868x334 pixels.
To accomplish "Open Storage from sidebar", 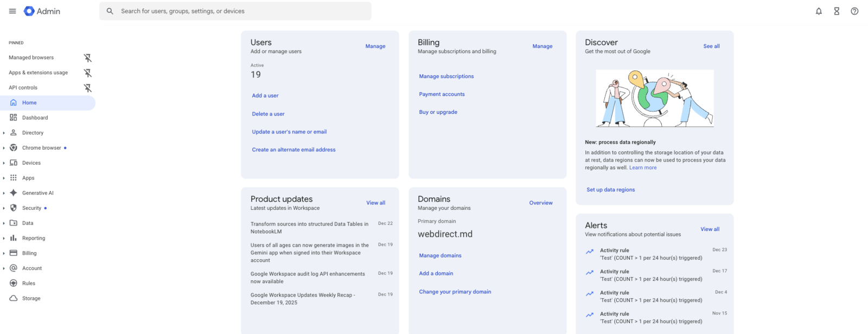I will coord(31,298).
